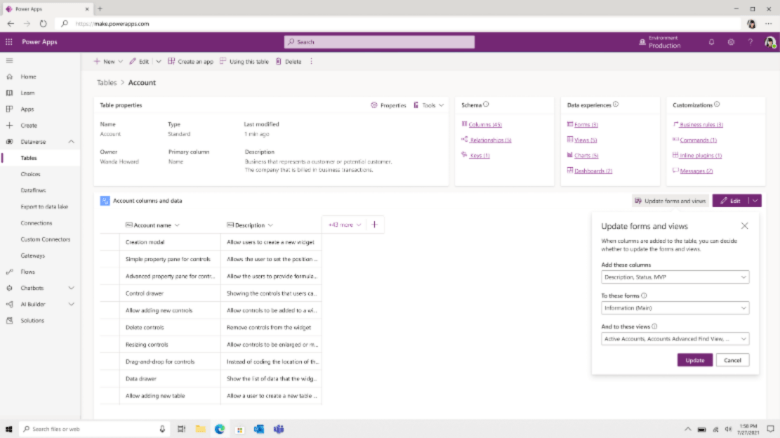Close the Update forms and views panel
The width and height of the screenshot is (780, 438).
click(x=745, y=226)
